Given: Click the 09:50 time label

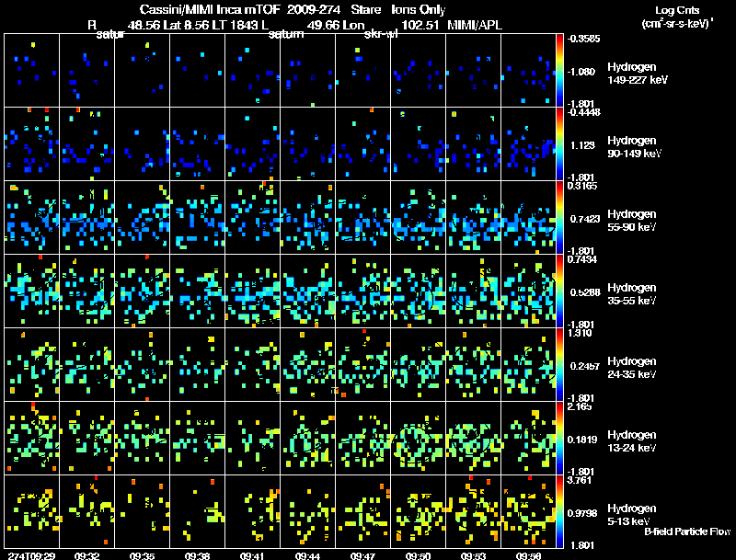Looking at the screenshot, I should pyautogui.click(x=418, y=555).
